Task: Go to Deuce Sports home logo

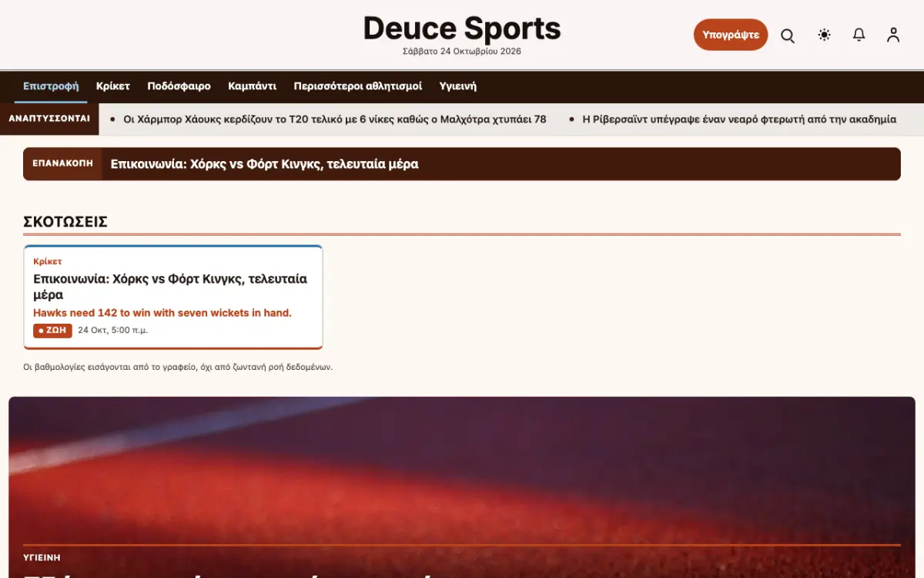Action: click(x=462, y=29)
